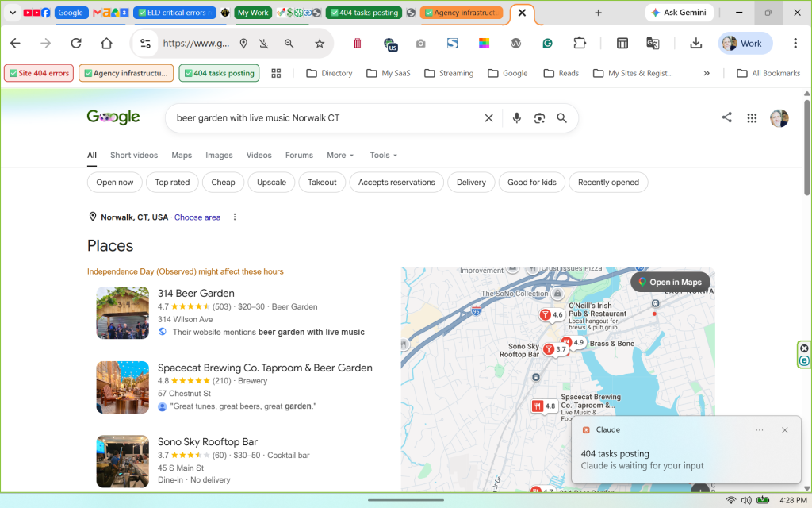Open the side panel icon

[x=622, y=44]
